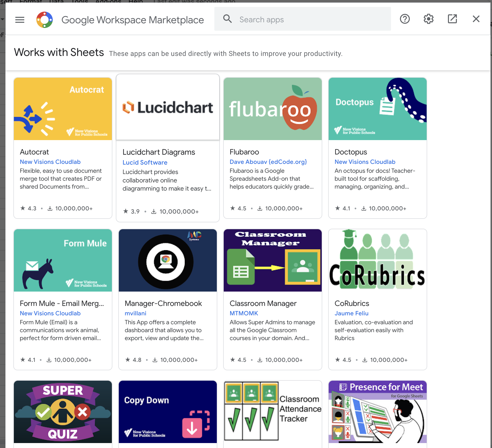Screen dimensions: 492x448
Task: Open the Manager-Chromebook app thumbnail
Action: tap(168, 260)
